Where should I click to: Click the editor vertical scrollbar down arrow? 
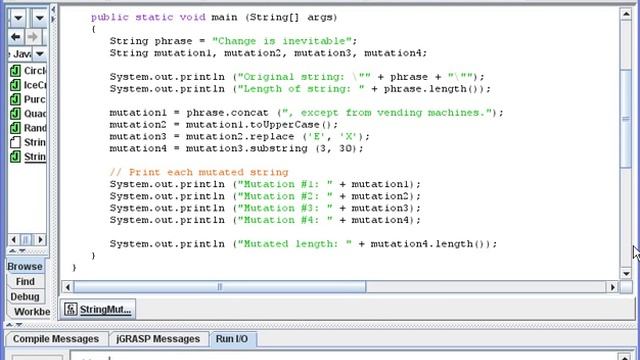[x=626, y=274]
